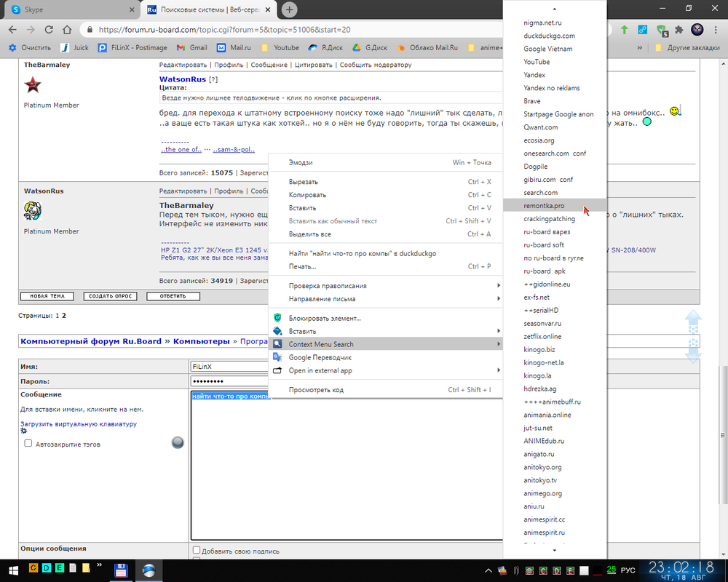728x582 pixels.
Task: Open a new browser tab
Action: pyautogui.click(x=289, y=9)
